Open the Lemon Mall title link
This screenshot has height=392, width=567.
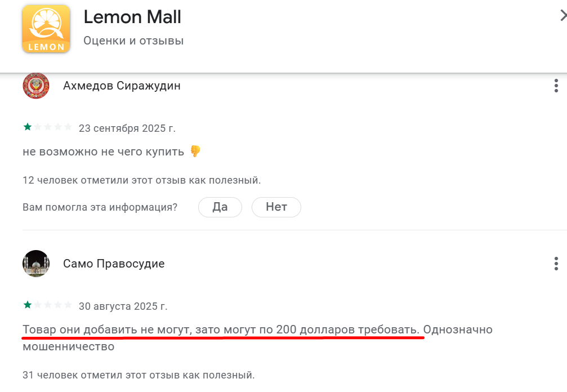point(133,17)
